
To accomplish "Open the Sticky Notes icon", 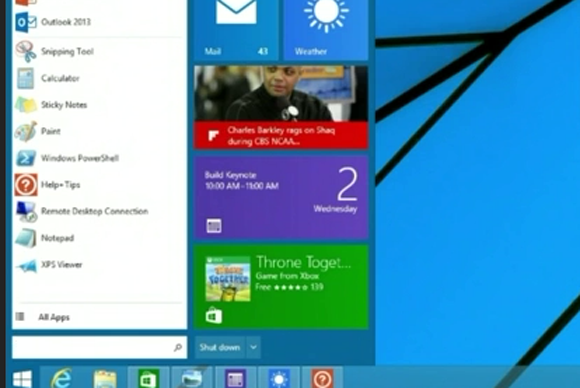I will pyautogui.click(x=26, y=105).
